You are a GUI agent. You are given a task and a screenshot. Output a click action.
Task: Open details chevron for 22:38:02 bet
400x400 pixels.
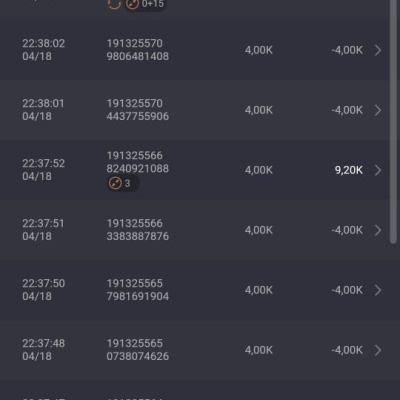[378, 50]
